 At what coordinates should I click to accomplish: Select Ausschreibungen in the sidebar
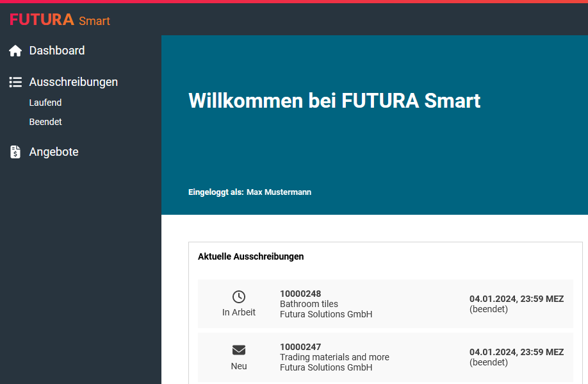[x=73, y=82]
